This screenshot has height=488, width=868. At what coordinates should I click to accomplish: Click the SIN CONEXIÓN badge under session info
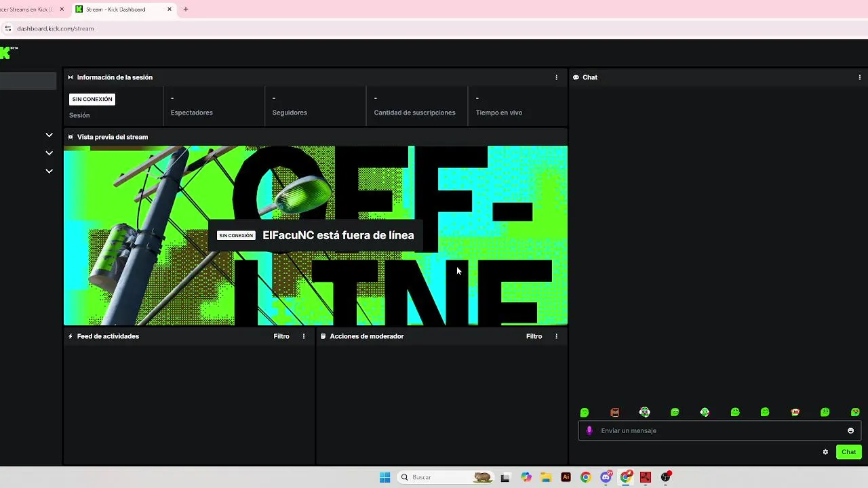click(x=92, y=99)
